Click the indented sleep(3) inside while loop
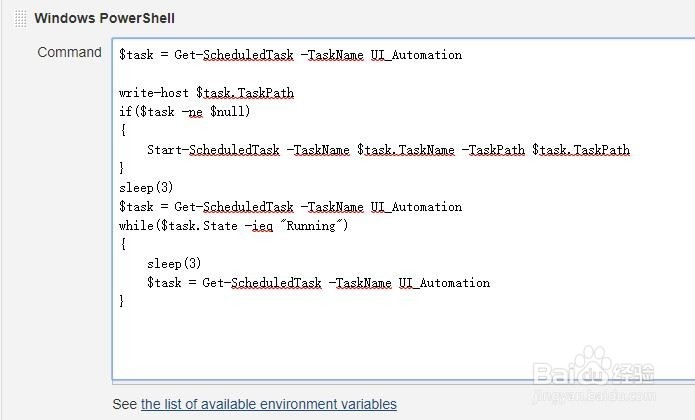The image size is (695, 420). (174, 264)
